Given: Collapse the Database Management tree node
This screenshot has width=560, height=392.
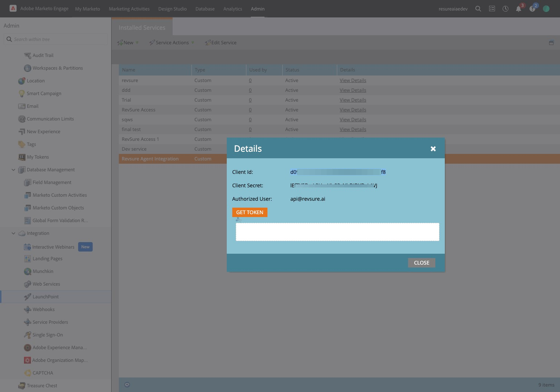Looking at the screenshot, I should point(13,170).
